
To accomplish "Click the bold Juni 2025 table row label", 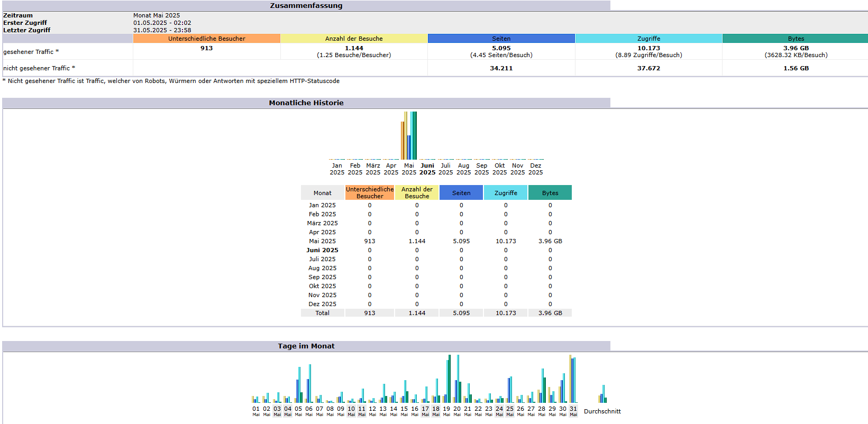I will click(322, 250).
